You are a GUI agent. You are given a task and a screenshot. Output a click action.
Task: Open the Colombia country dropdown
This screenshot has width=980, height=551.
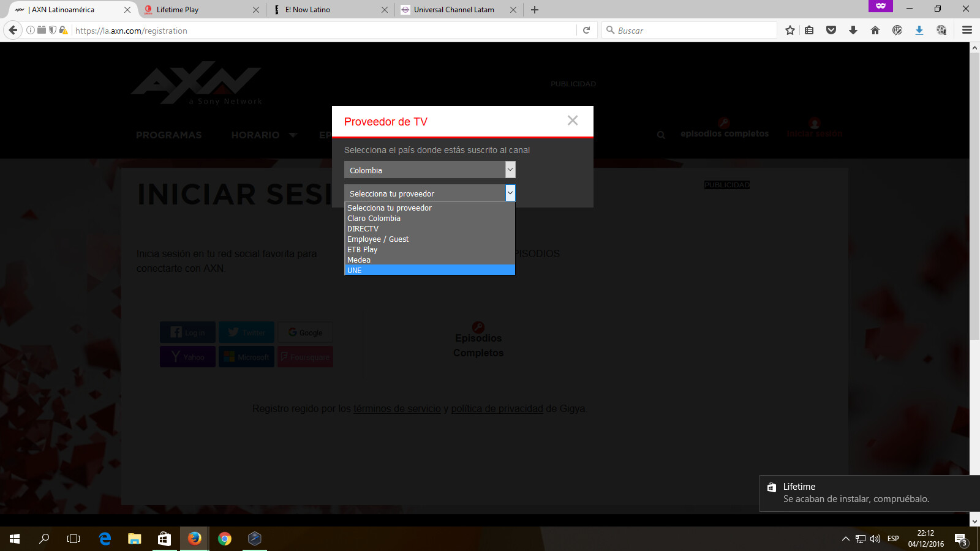[429, 170]
